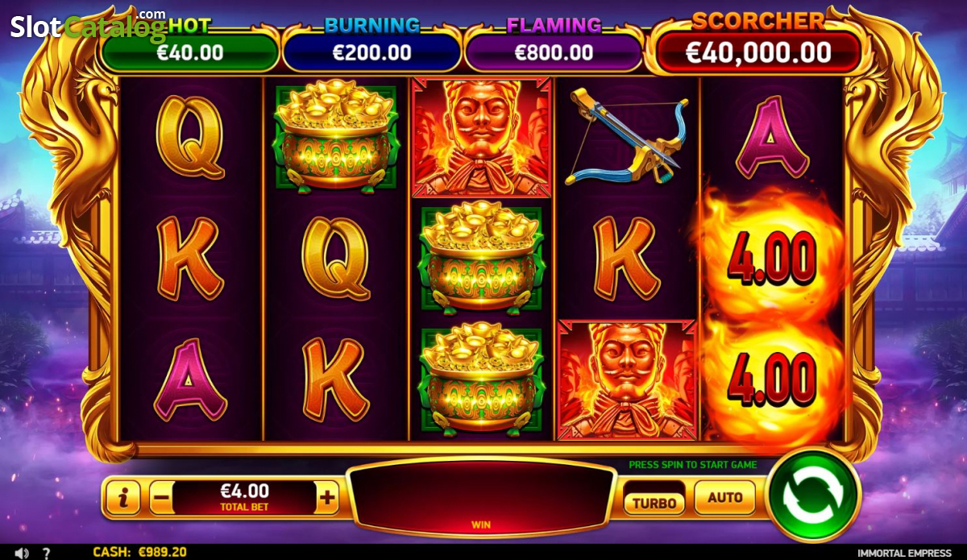
Task: Click the top fireball 4.00 symbol
Action: (x=772, y=258)
